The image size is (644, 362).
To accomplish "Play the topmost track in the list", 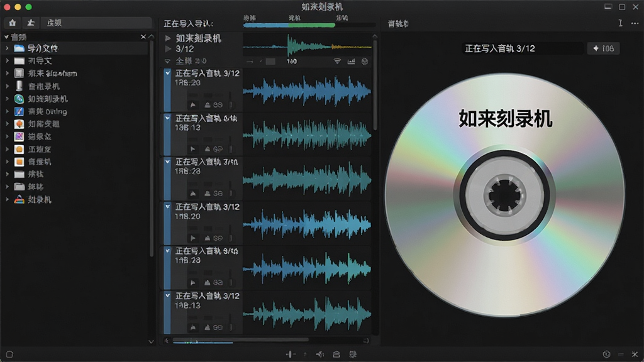I will coord(193,105).
